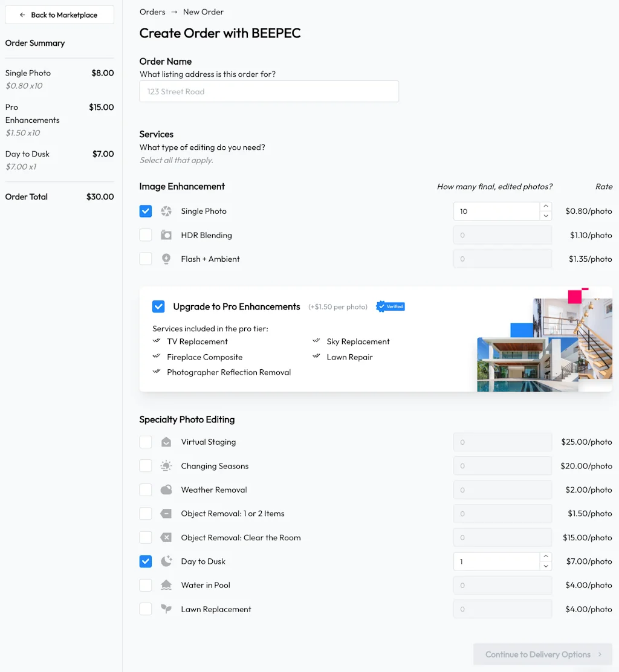Click the Water in Pool icon
This screenshot has width=619, height=672.
pyautogui.click(x=166, y=585)
